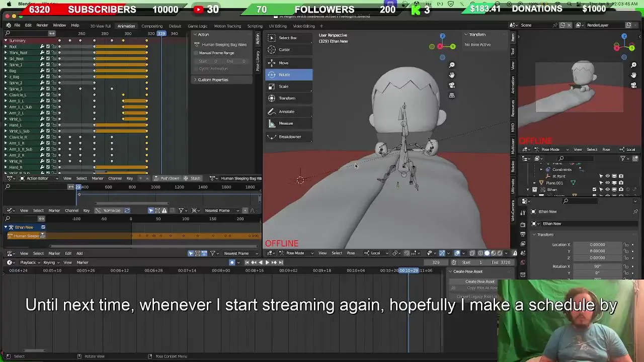Open the Render menu
644x362 pixels.
[42, 25]
